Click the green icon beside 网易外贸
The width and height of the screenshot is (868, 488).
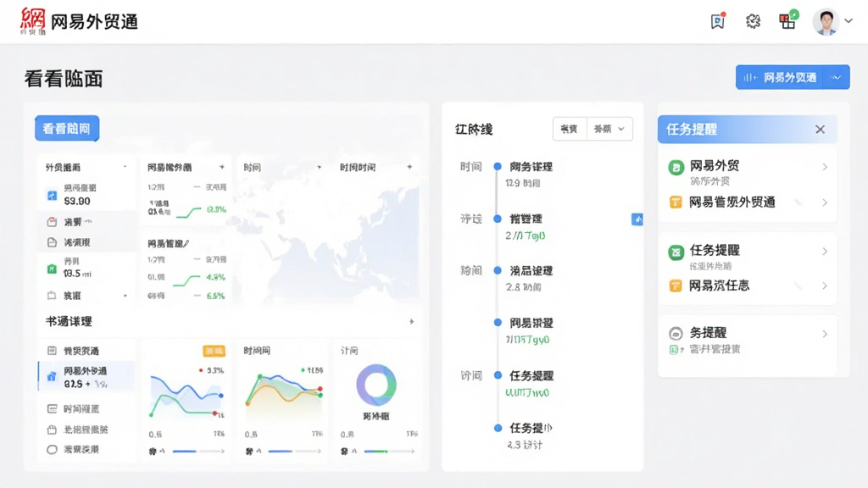(x=676, y=167)
